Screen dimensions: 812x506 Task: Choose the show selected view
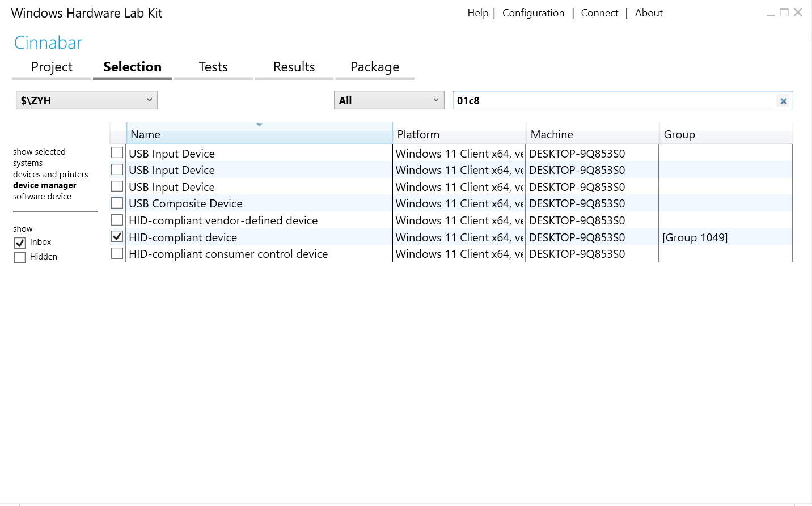[39, 152]
